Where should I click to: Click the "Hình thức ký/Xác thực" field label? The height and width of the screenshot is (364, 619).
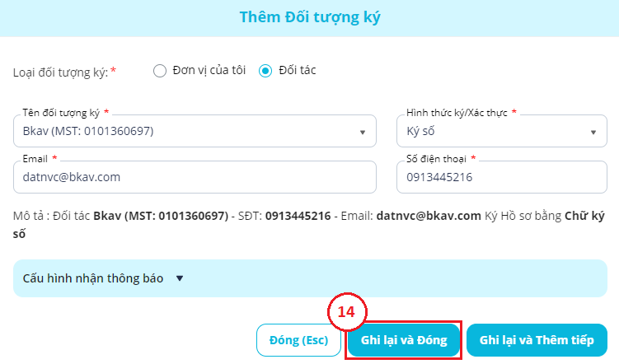pyautogui.click(x=456, y=111)
